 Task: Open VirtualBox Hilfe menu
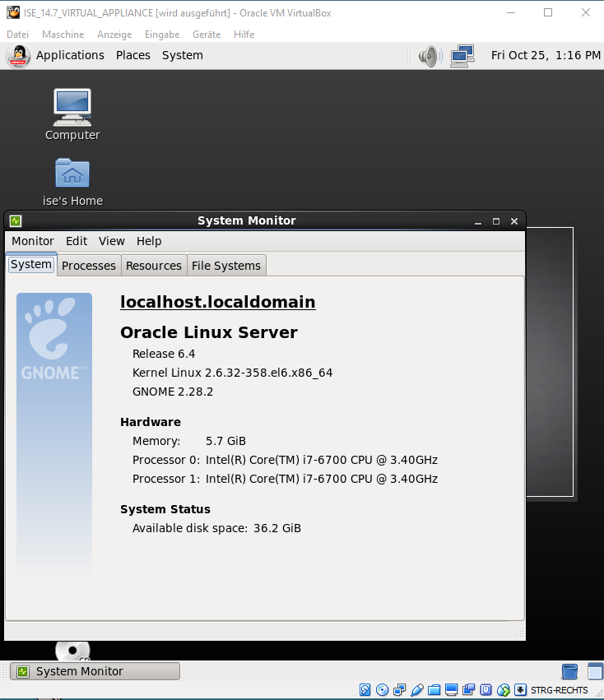tap(244, 35)
